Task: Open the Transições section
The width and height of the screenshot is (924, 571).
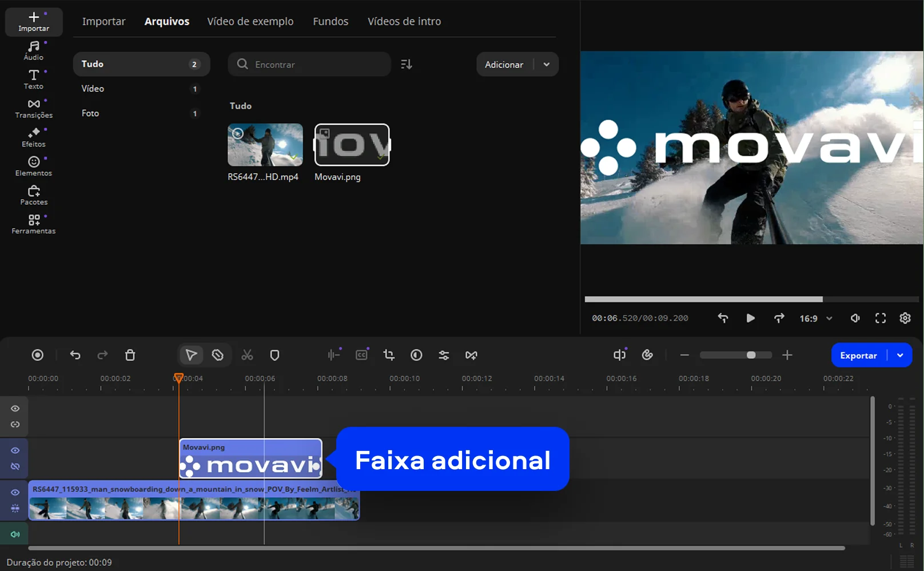Action: pos(34,109)
